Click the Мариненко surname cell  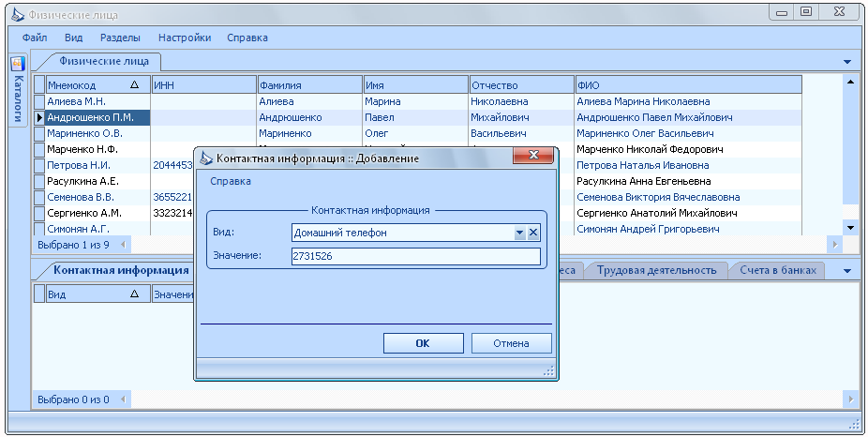pos(310,133)
